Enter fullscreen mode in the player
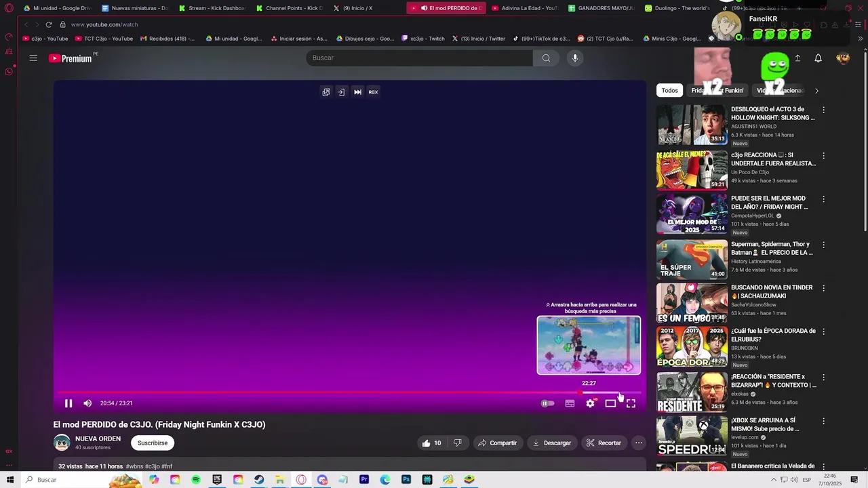 pyautogui.click(x=631, y=403)
